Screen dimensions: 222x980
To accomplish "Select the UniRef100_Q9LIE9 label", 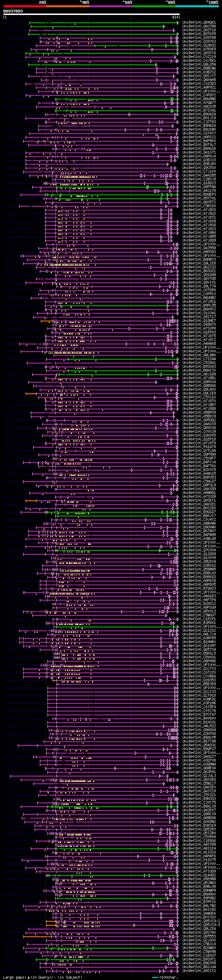I will coord(199,394).
